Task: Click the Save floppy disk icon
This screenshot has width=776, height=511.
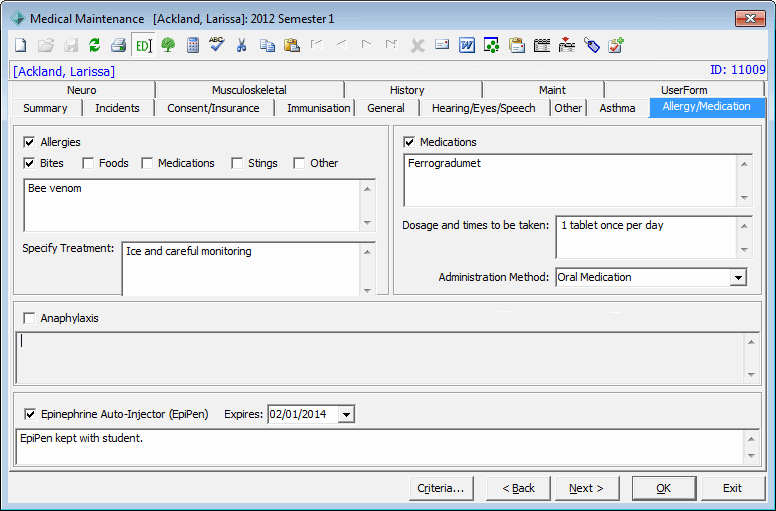Action: click(x=71, y=46)
